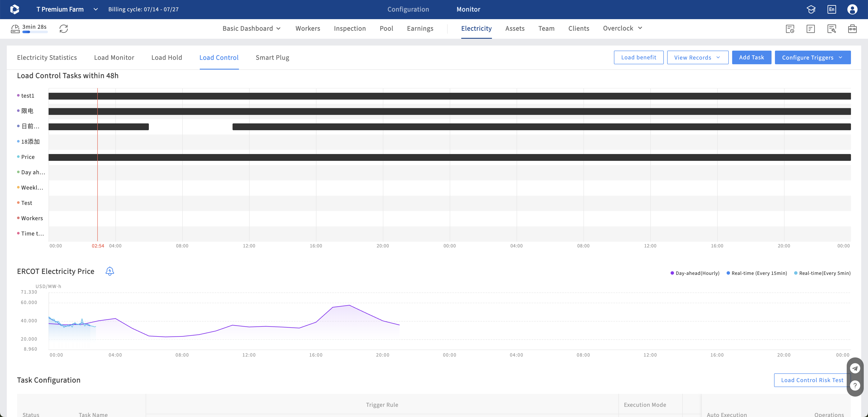Go to Smart Plug sub-tab
868x417 pixels.
pos(272,58)
